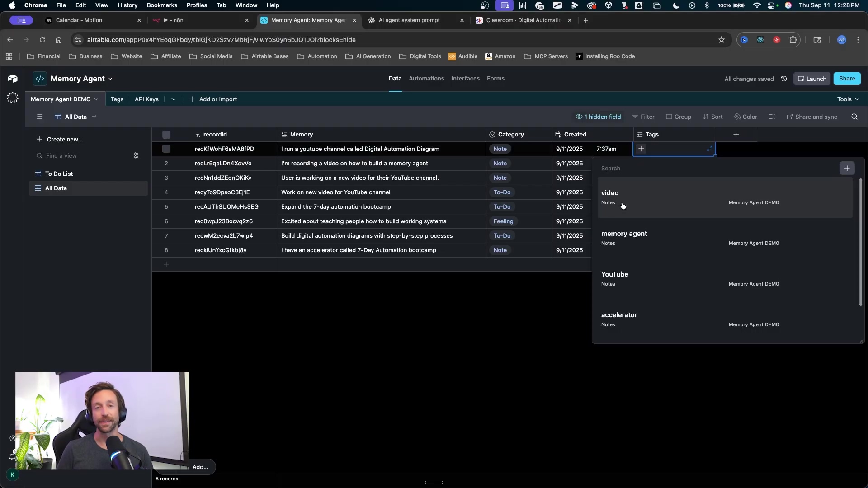
Task: Open view settings gear in sidebar
Action: (136, 155)
